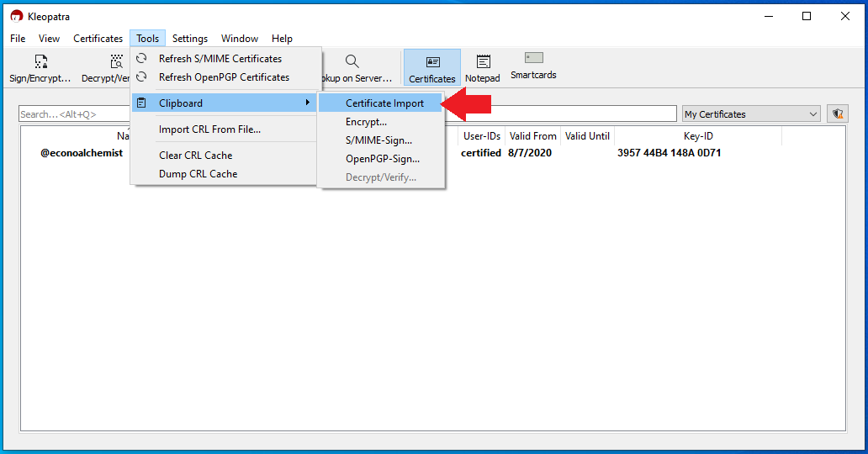Sort by User-IDs column header
868x454 pixels.
[x=482, y=136]
